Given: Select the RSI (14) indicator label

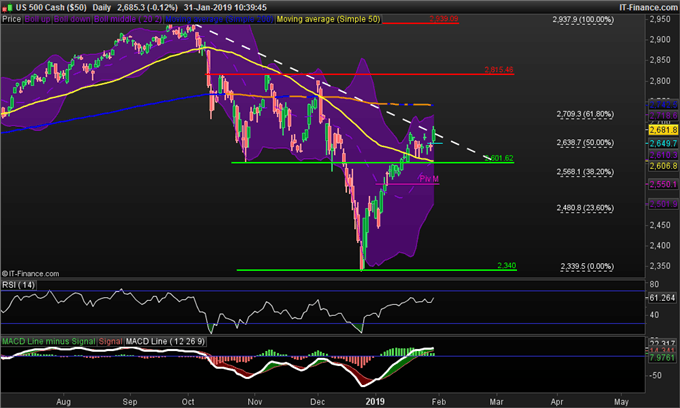Looking at the screenshot, I should [x=18, y=285].
